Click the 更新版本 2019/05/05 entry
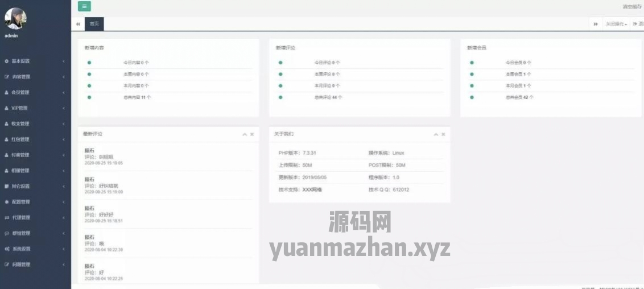 pos(302,177)
